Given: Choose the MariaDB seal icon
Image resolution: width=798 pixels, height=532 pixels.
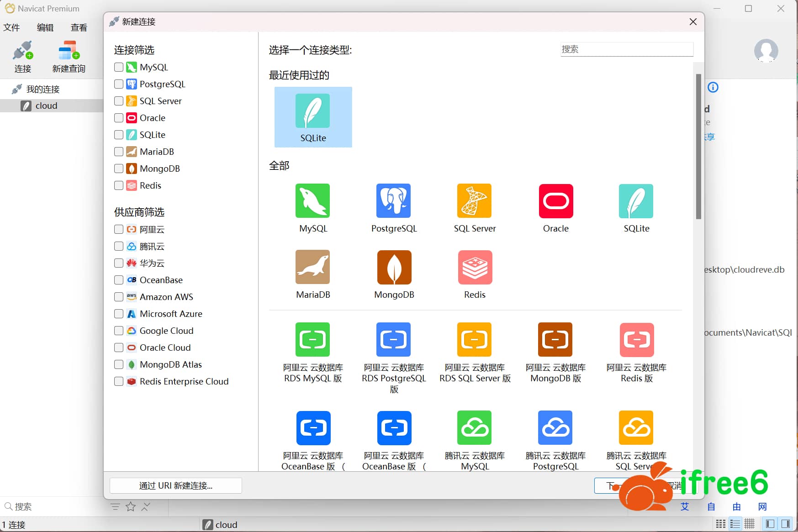Looking at the screenshot, I should 313,267.
